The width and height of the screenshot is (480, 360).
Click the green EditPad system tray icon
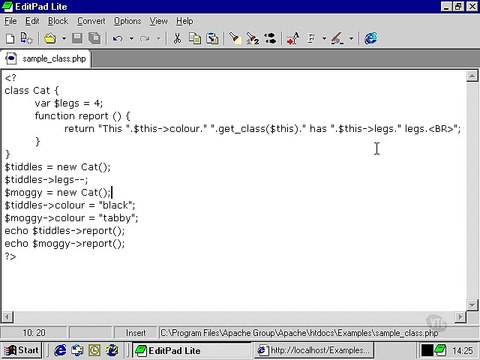[440, 350]
